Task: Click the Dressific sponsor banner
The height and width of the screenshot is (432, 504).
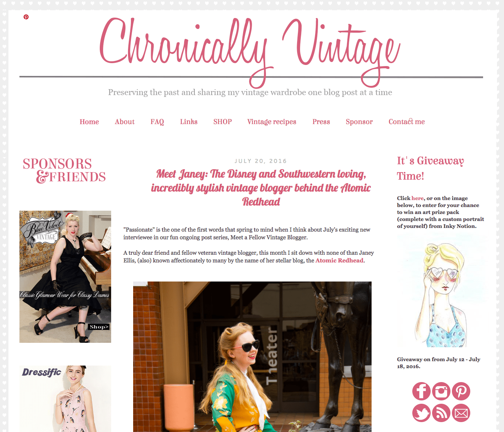Action: pyautogui.click(x=65, y=399)
